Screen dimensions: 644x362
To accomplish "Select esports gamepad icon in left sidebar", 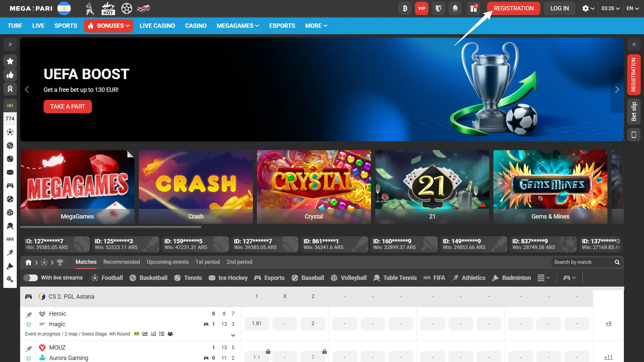I will 10,186.
